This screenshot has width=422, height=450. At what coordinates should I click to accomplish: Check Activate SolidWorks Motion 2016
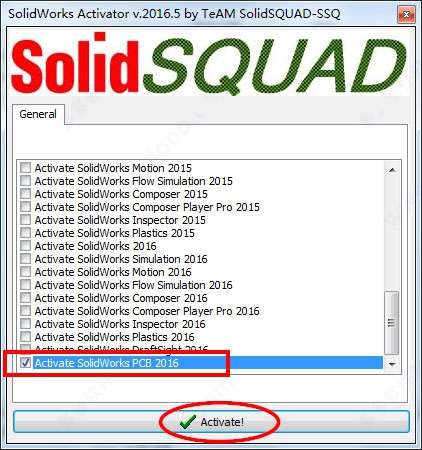click(26, 272)
